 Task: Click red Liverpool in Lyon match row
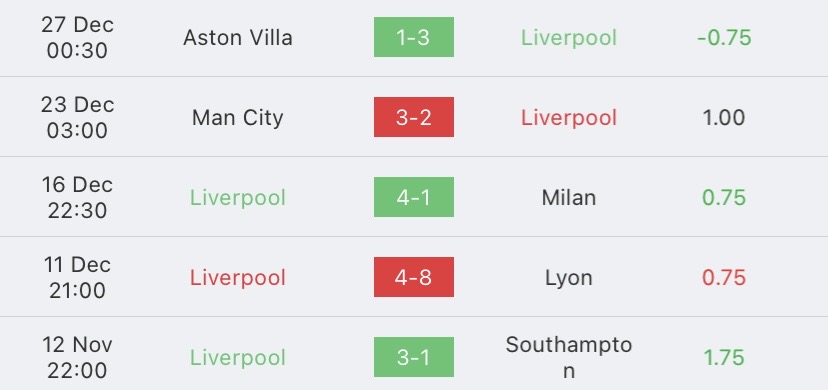pyautogui.click(x=238, y=278)
